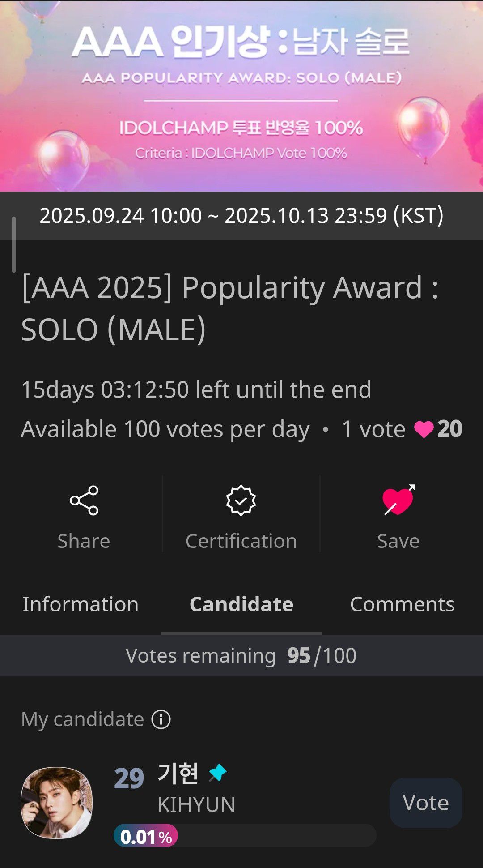
Task: Tap the Share network icon
Action: (x=84, y=500)
